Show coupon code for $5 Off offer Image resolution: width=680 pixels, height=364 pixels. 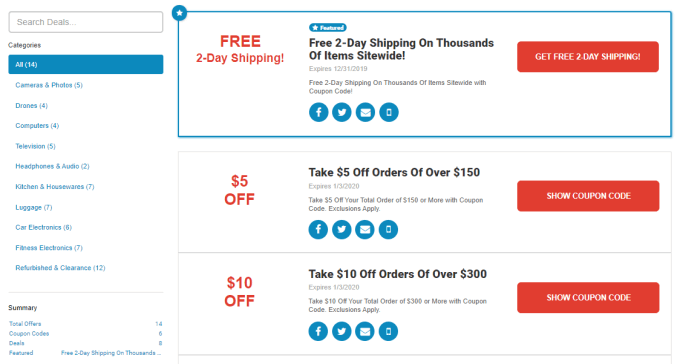(x=588, y=196)
